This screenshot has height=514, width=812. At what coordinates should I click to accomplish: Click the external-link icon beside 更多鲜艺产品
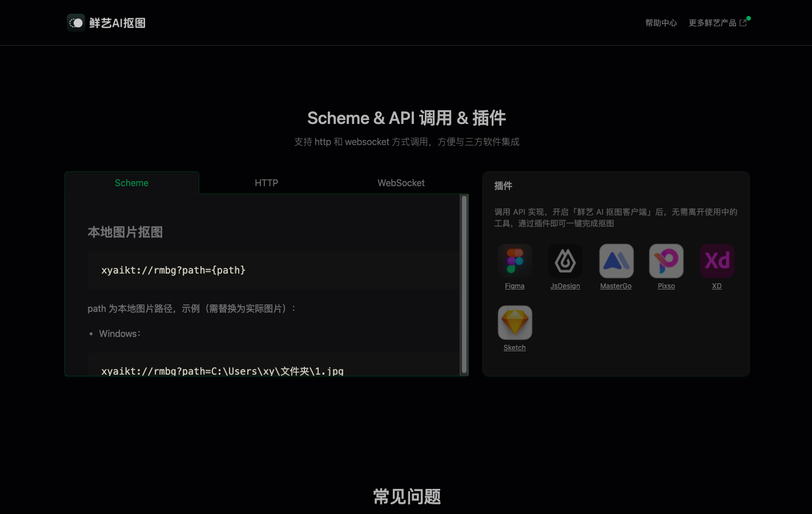pos(743,22)
